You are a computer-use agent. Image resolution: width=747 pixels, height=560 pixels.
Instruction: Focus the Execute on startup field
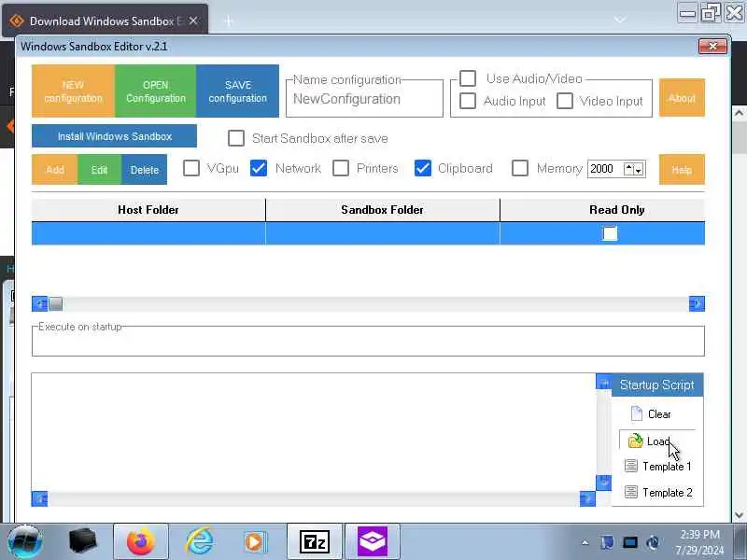pyautogui.click(x=368, y=342)
